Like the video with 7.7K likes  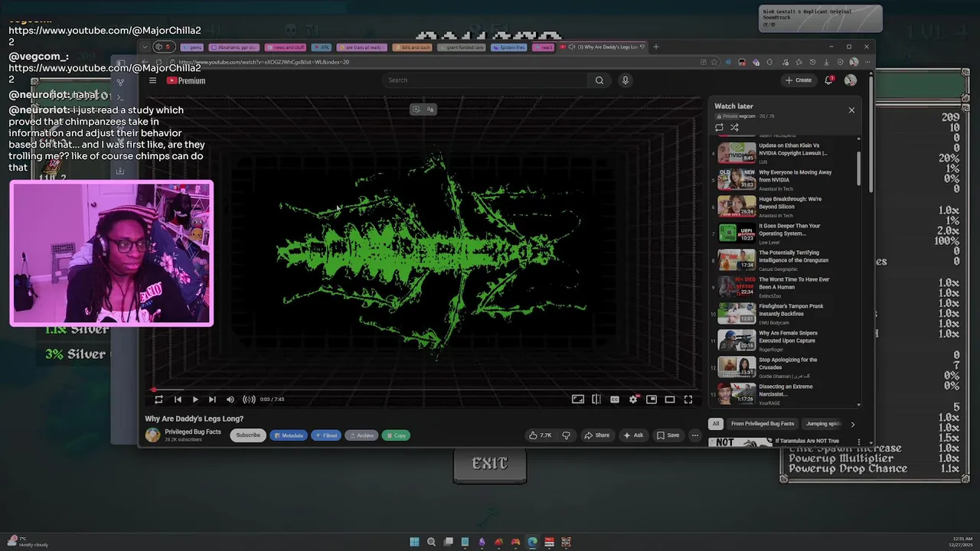tap(540, 435)
